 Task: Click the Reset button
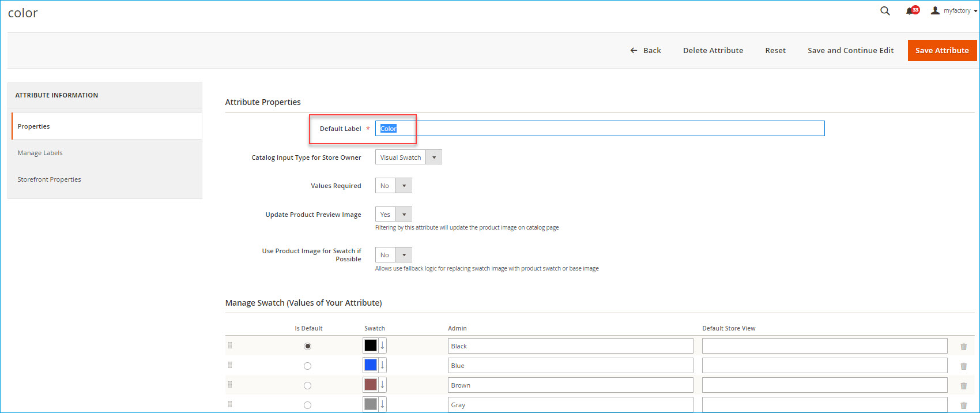pos(775,51)
